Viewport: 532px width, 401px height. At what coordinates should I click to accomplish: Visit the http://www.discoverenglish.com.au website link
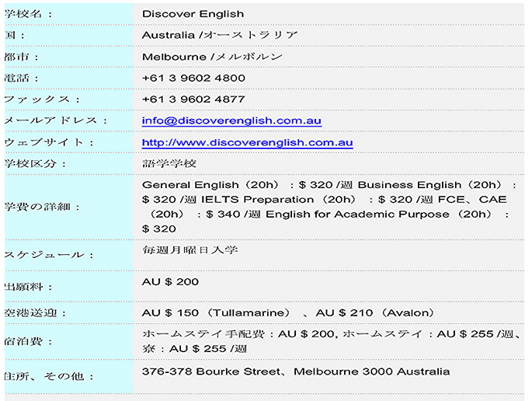click(x=247, y=143)
